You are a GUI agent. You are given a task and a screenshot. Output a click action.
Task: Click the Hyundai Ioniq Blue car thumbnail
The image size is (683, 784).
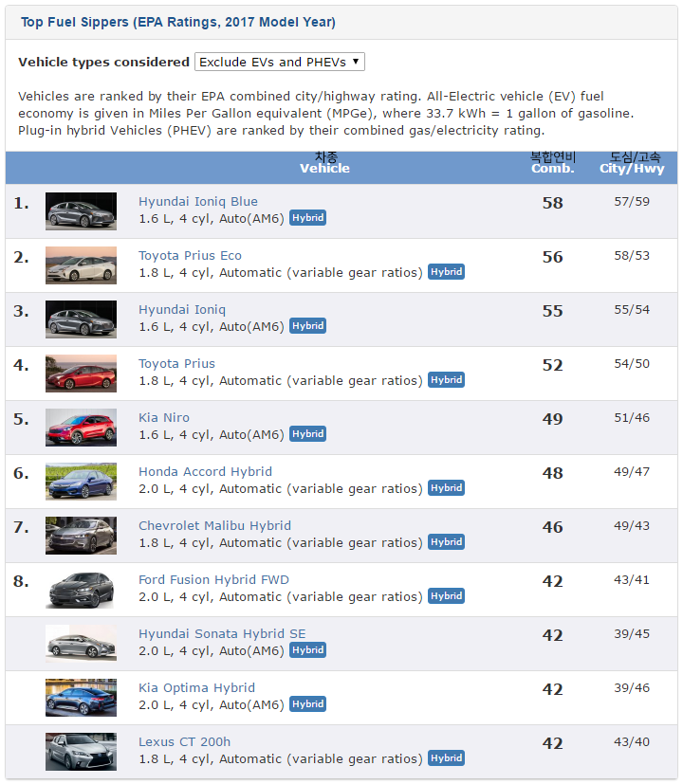(x=81, y=211)
